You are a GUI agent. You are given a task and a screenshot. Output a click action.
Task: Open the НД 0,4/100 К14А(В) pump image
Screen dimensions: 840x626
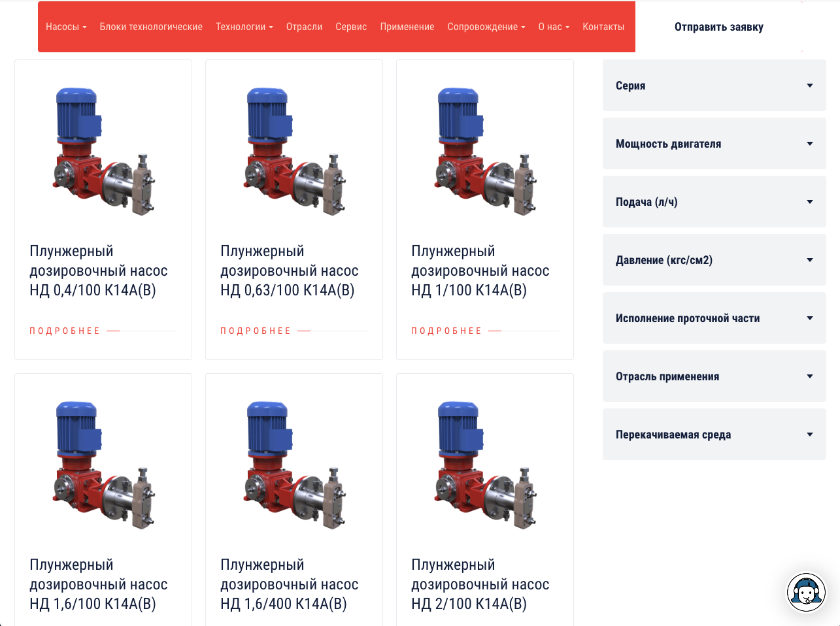pyautogui.click(x=103, y=151)
